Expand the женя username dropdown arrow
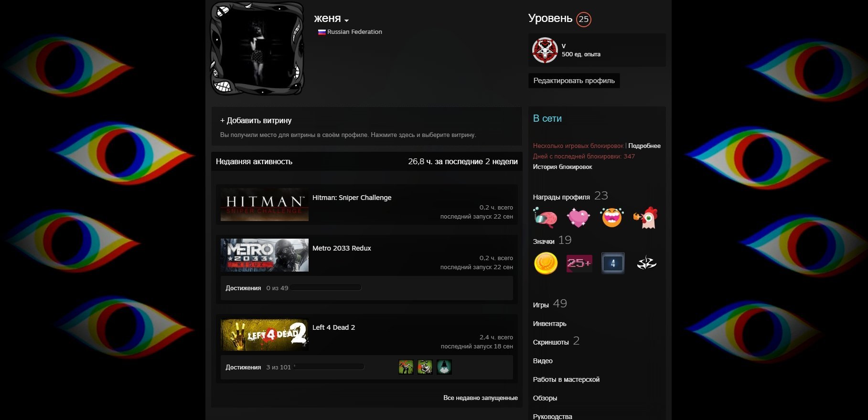 click(347, 21)
